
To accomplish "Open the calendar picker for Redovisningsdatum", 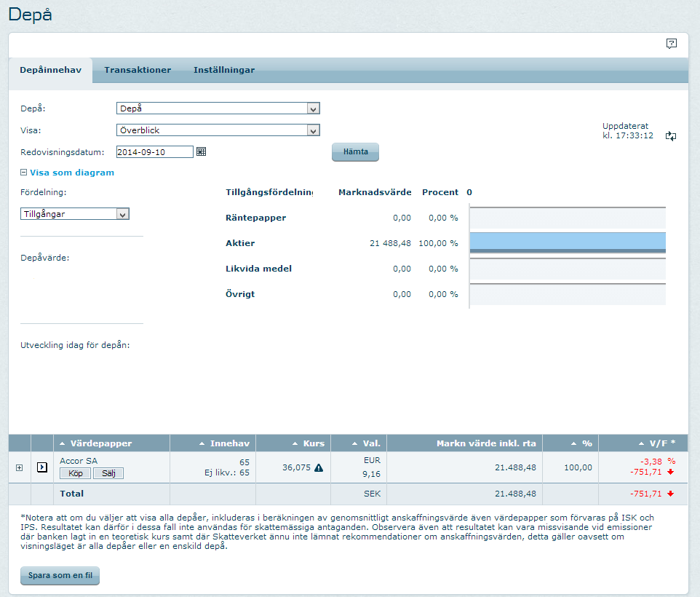I will pos(202,151).
